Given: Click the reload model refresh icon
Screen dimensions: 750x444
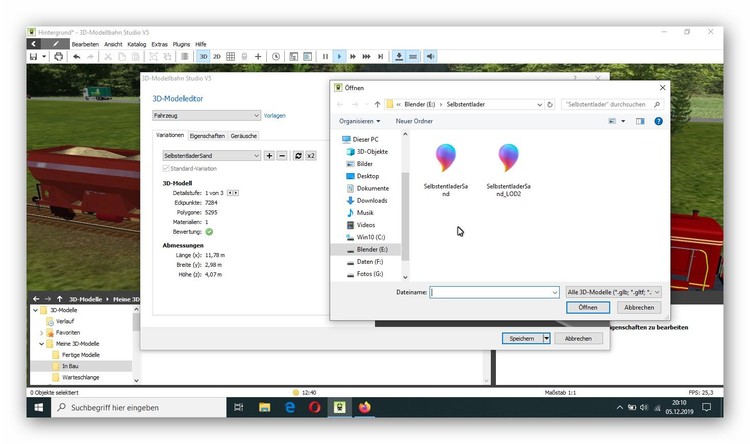Looking at the screenshot, I should [x=297, y=156].
